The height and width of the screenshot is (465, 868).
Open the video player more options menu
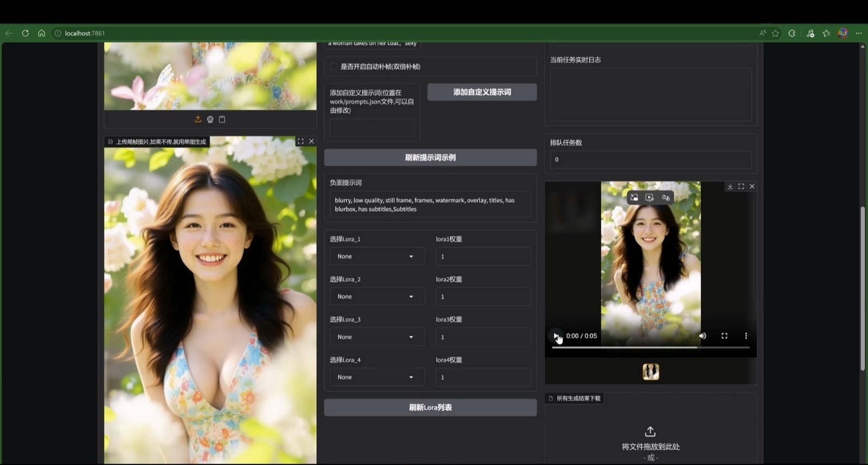[x=746, y=336]
